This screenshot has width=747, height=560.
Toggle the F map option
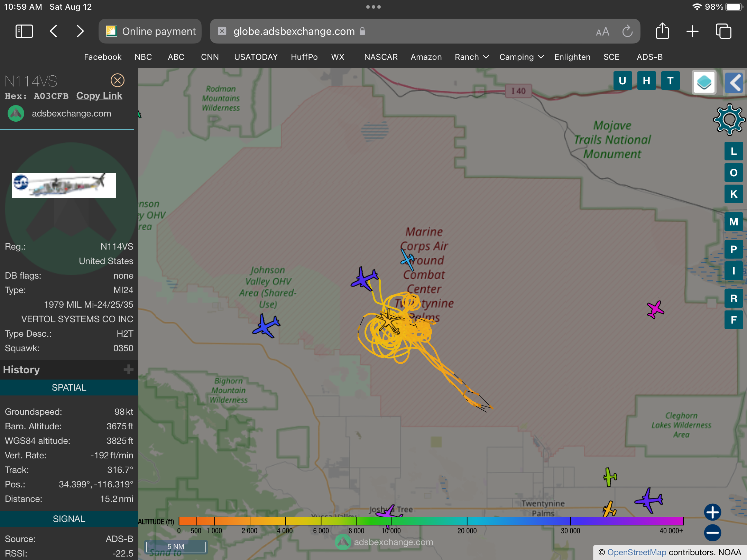(734, 320)
